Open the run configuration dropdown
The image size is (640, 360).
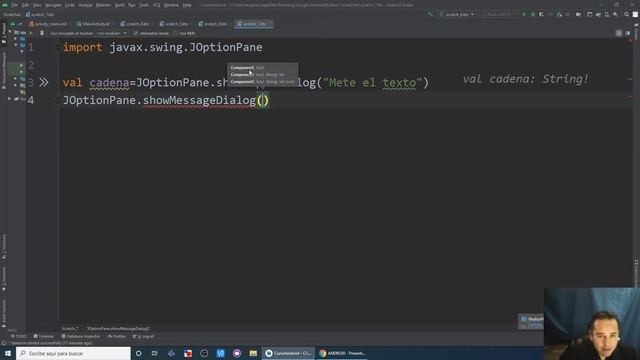(457, 14)
